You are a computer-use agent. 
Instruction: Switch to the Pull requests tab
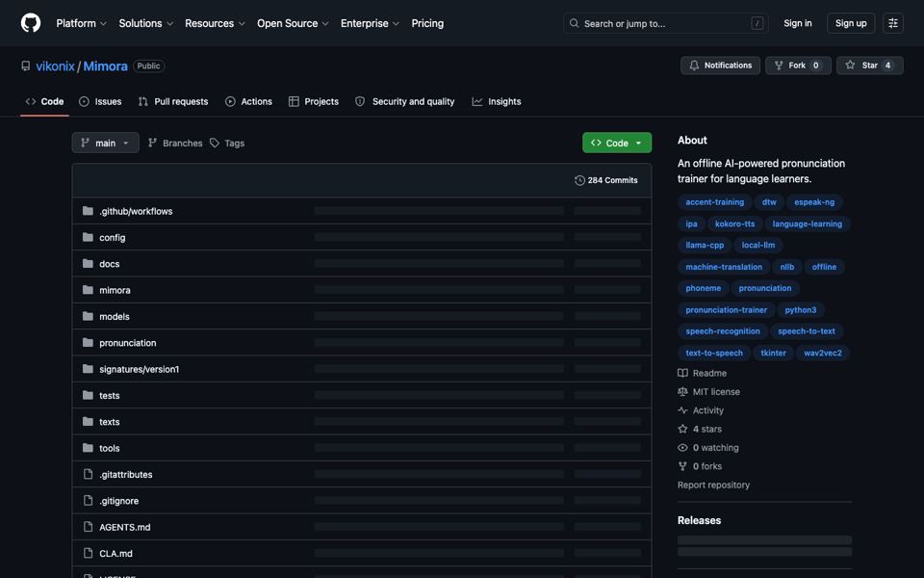(173, 101)
